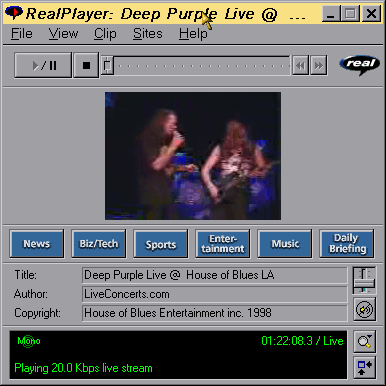This screenshot has width=386, height=386.
Task: Open the Biz/Tech channel
Action: coord(99,244)
